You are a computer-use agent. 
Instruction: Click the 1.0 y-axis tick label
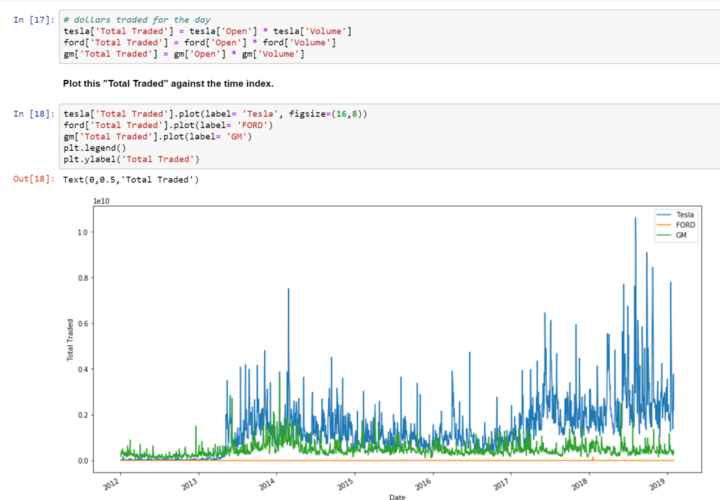(x=82, y=232)
